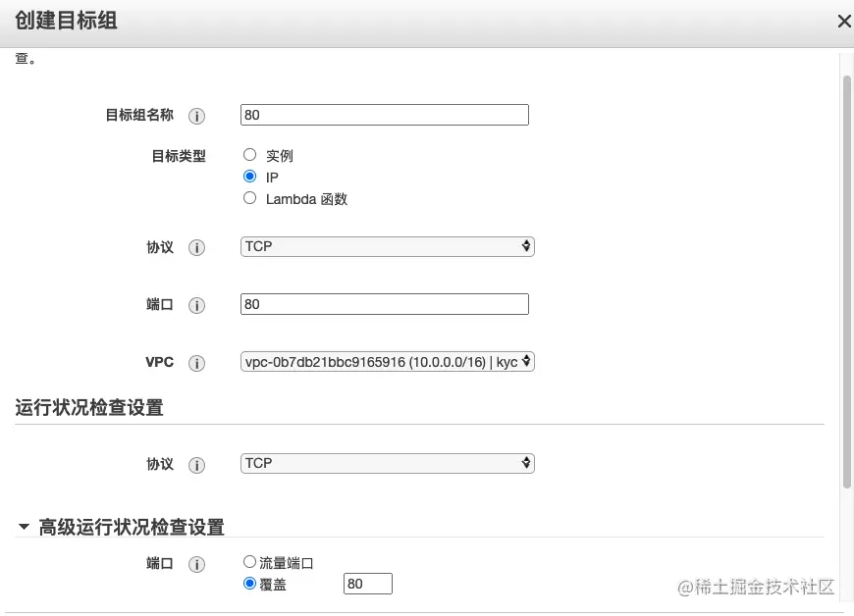Select the IP target type
The width and height of the screenshot is (854, 616).
pos(249,177)
